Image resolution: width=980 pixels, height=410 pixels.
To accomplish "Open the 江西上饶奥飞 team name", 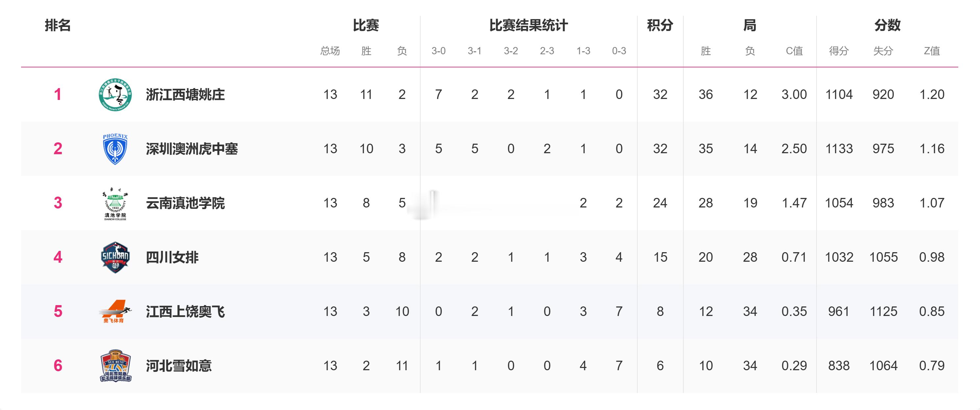I will tap(185, 311).
